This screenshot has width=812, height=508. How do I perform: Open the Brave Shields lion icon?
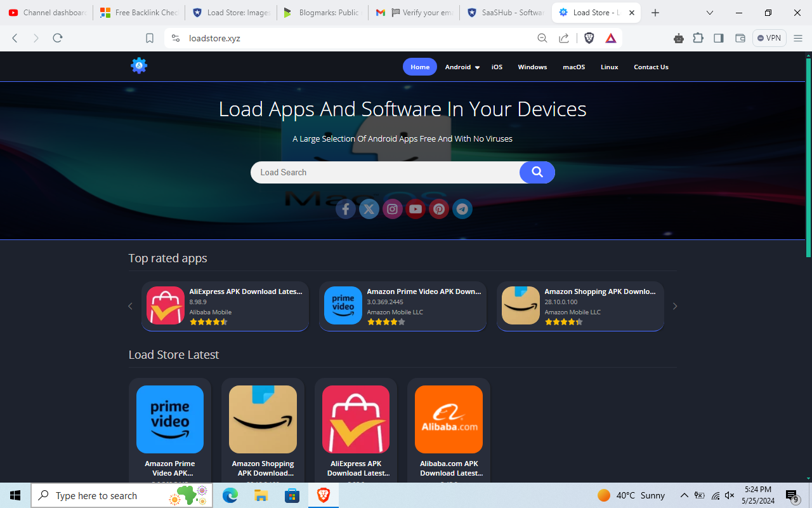[x=589, y=38]
